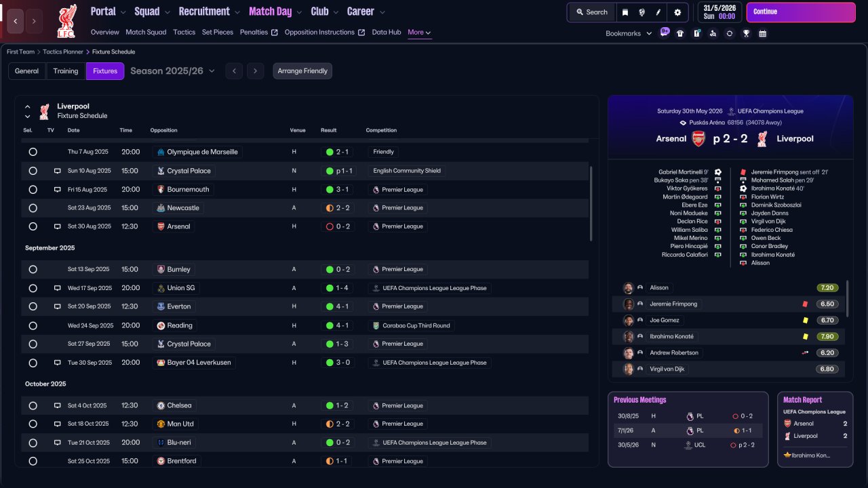Open the bookmark icon beside Search

click(625, 12)
